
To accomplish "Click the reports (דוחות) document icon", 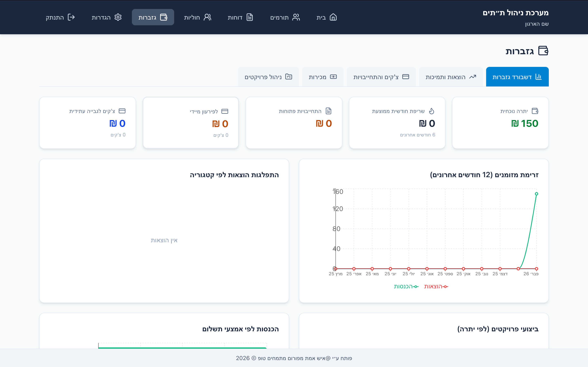I will 250,17.
